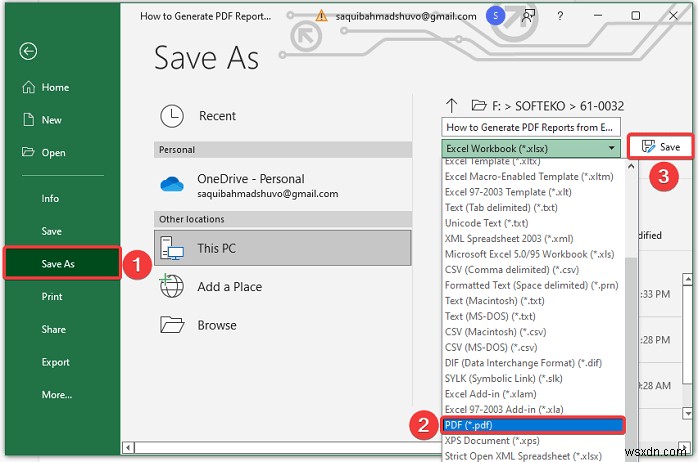The width and height of the screenshot is (698, 462).
Task: Click the file name input field
Action: coord(531,127)
